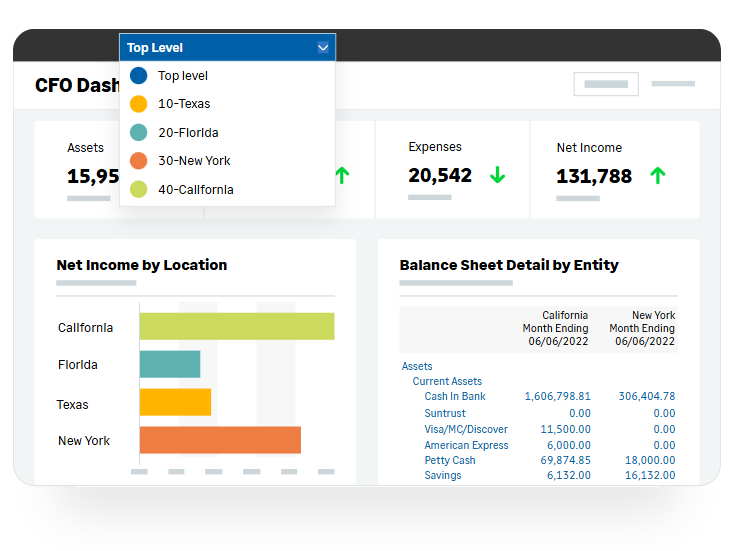Open the Suntrust row link
736x551 pixels.
tap(445, 413)
